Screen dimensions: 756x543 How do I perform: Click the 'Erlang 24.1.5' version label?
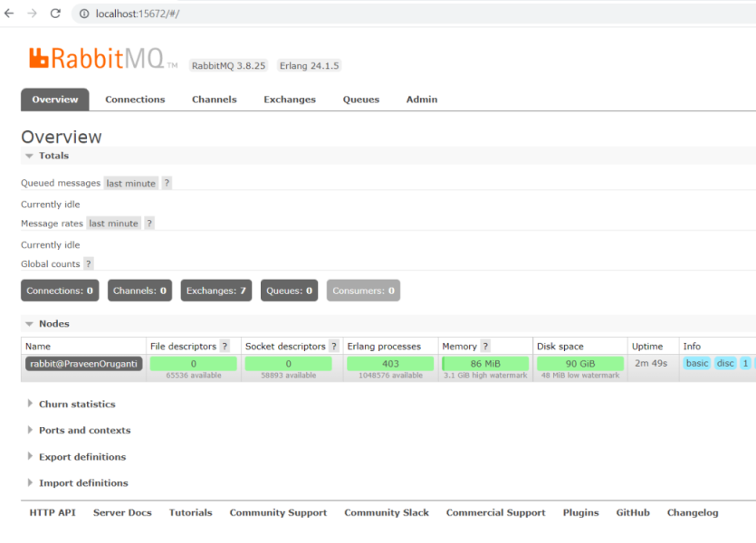tap(309, 65)
